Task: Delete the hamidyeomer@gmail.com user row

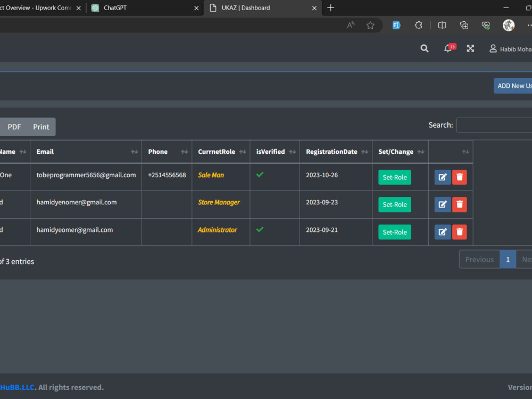Action: click(460, 232)
